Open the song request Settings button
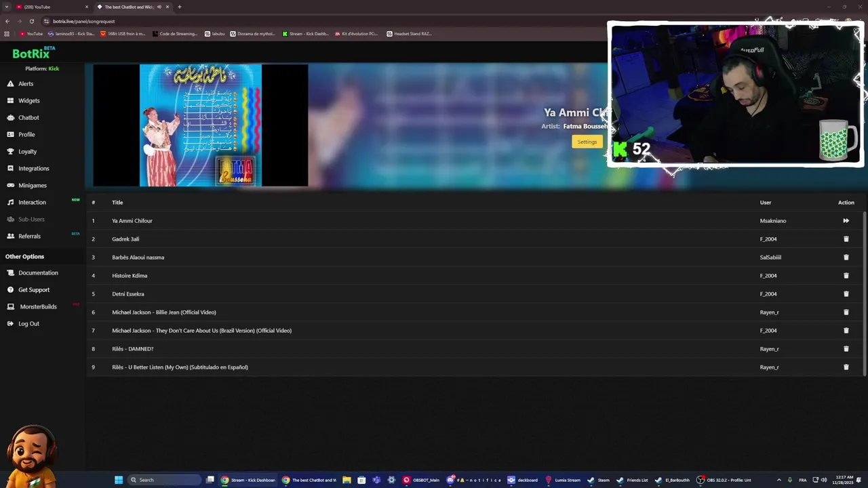Image resolution: width=868 pixels, height=488 pixels. point(587,142)
